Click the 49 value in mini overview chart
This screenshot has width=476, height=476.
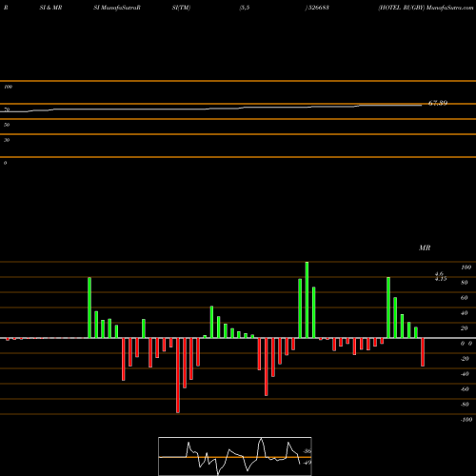tap(307, 463)
